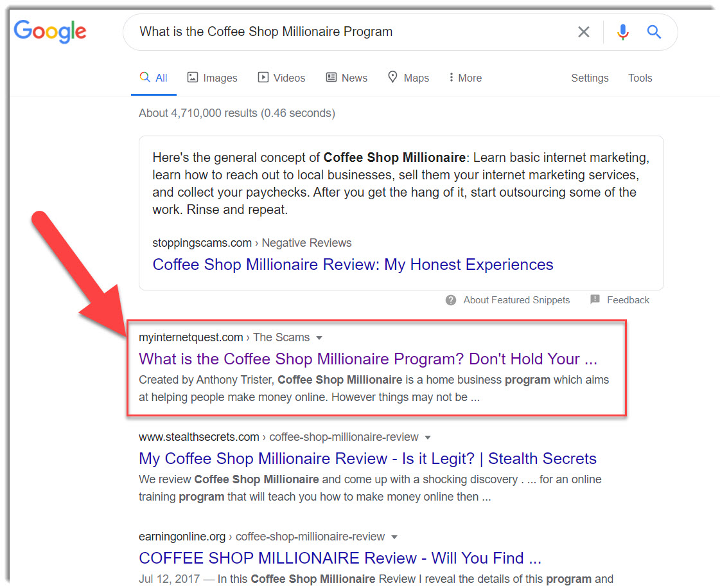The height and width of the screenshot is (588, 720).
Task: Open search Settings
Action: [590, 78]
